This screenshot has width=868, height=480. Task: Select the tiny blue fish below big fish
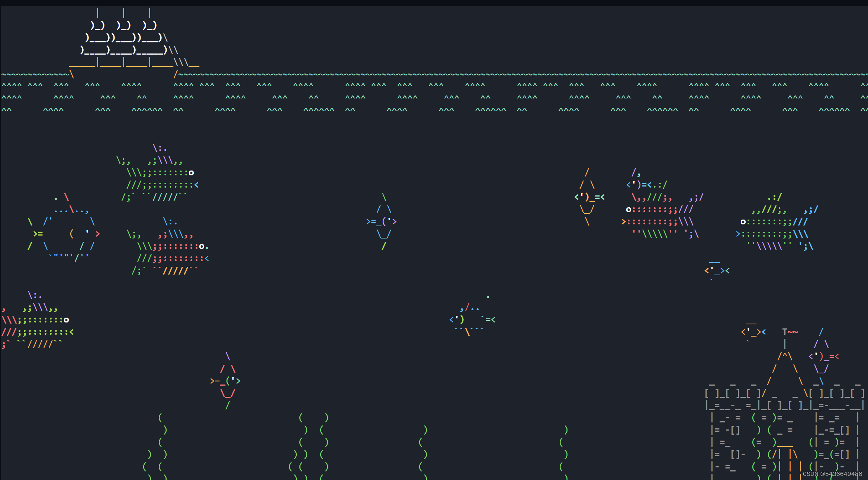[717, 270]
